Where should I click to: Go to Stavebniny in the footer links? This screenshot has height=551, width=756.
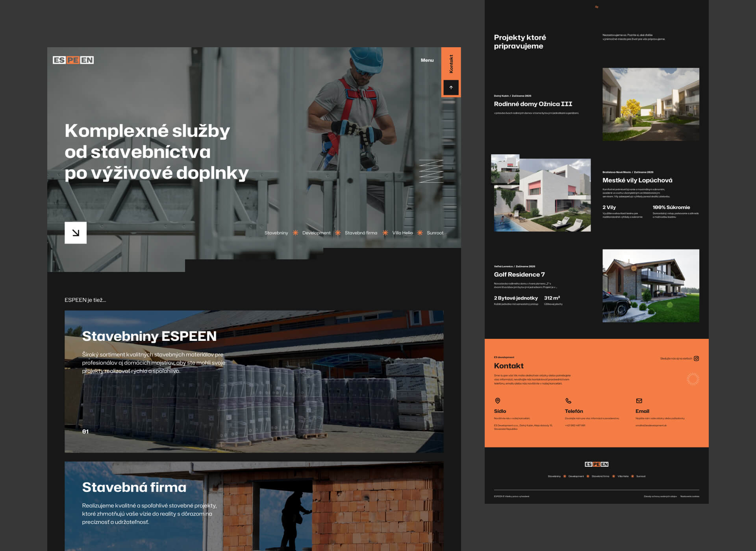[554, 476]
